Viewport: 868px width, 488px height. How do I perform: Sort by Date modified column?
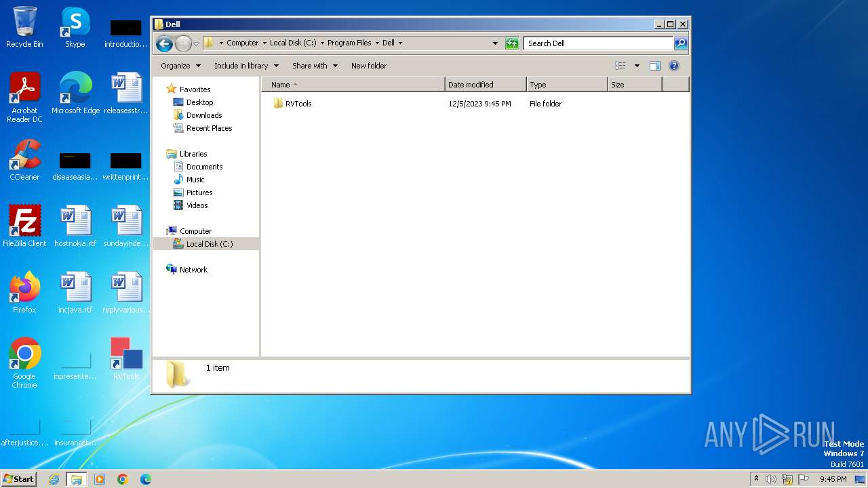click(486, 85)
